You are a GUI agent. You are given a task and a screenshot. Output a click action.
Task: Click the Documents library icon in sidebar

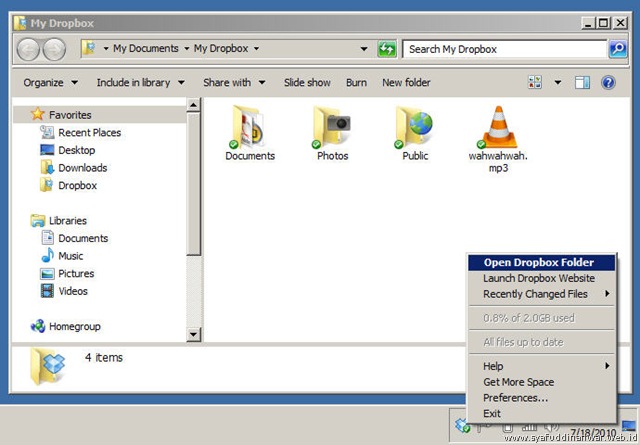tap(47, 238)
